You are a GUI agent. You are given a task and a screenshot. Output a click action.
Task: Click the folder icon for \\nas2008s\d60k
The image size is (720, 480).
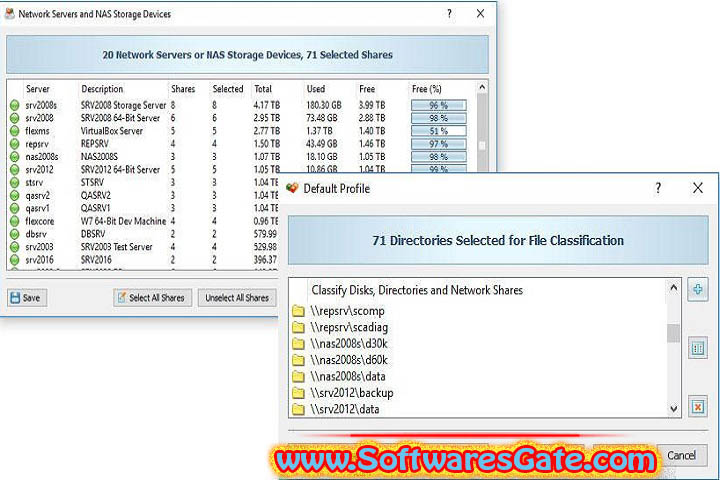pyautogui.click(x=298, y=360)
